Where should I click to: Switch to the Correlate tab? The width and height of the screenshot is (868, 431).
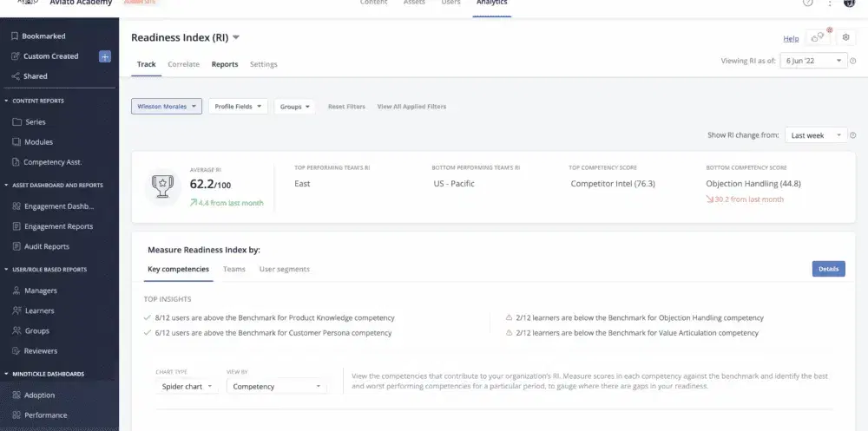pyautogui.click(x=183, y=64)
